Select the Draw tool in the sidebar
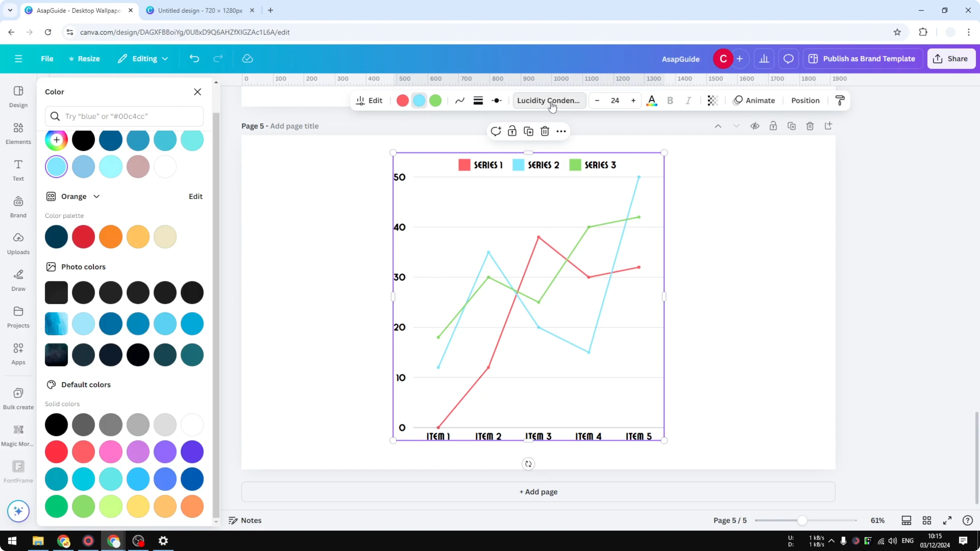 18,281
